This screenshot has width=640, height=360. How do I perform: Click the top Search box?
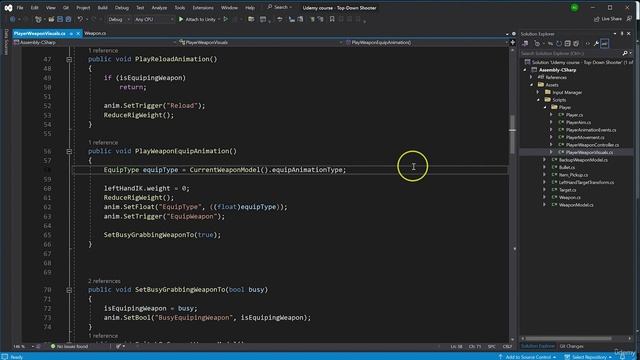[280, 7]
